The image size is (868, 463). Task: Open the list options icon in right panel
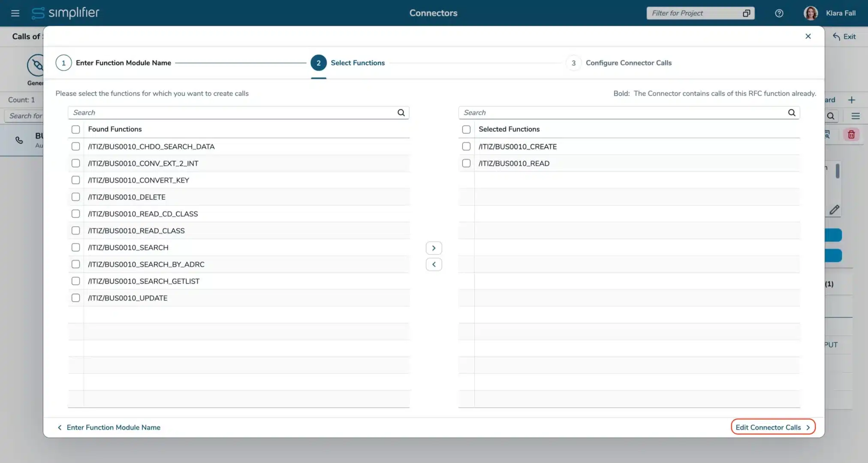pyautogui.click(x=856, y=116)
